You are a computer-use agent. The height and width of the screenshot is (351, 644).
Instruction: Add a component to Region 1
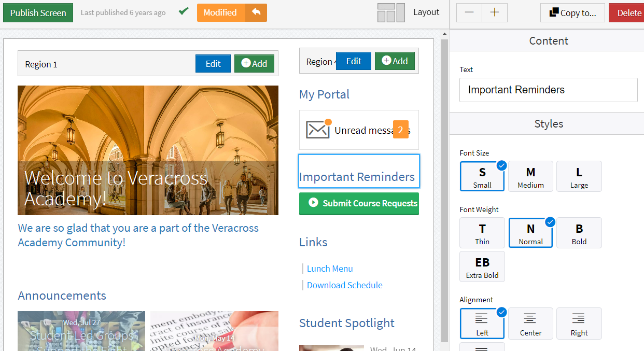tap(254, 64)
